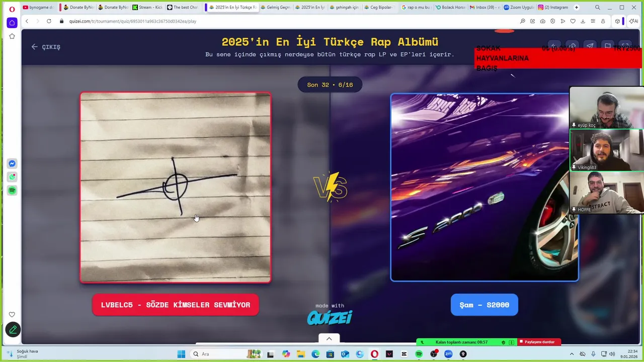This screenshot has width=644, height=362.
Task: Switch to şehinşah için tab
Action: [344, 8]
